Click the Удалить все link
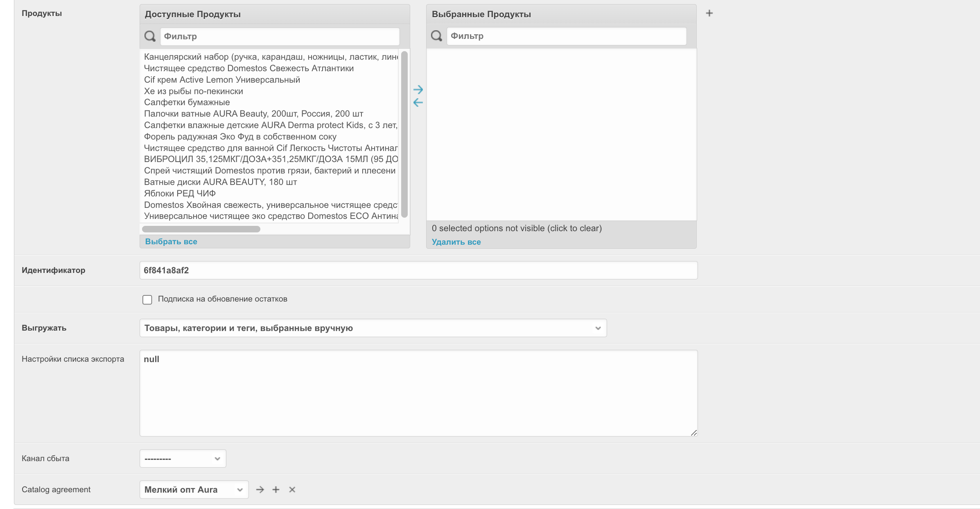Screen dimensions: 980x509 tap(456, 242)
